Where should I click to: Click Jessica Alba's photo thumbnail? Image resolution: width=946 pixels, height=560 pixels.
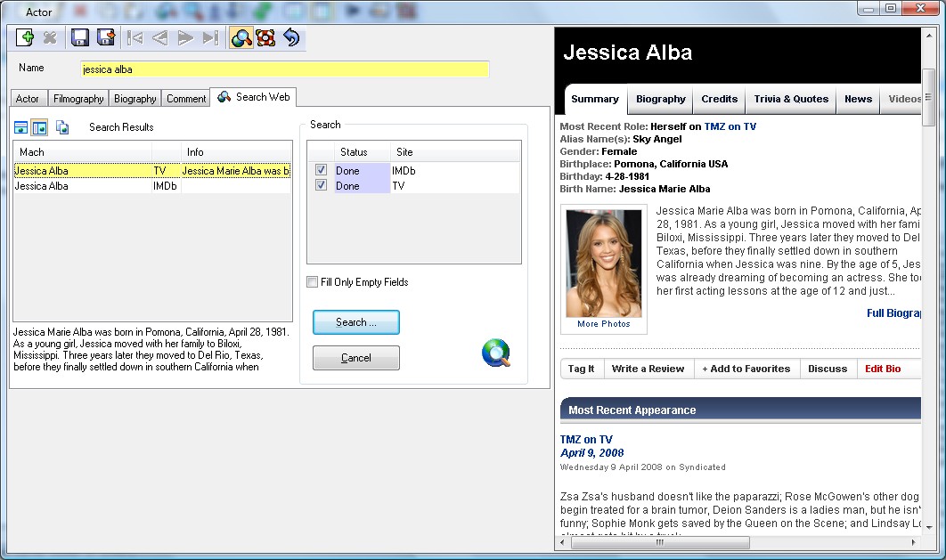[x=603, y=263]
